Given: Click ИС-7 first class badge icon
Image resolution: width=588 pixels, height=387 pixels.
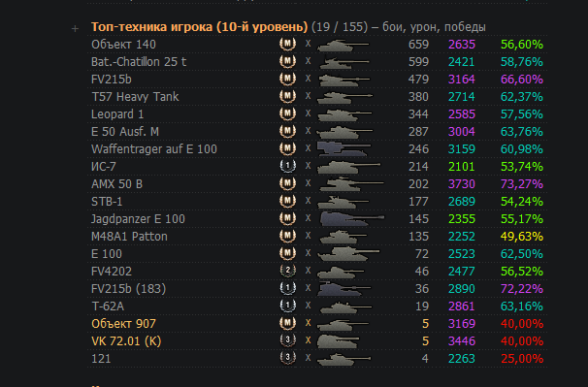Looking at the screenshot, I should [x=287, y=166].
